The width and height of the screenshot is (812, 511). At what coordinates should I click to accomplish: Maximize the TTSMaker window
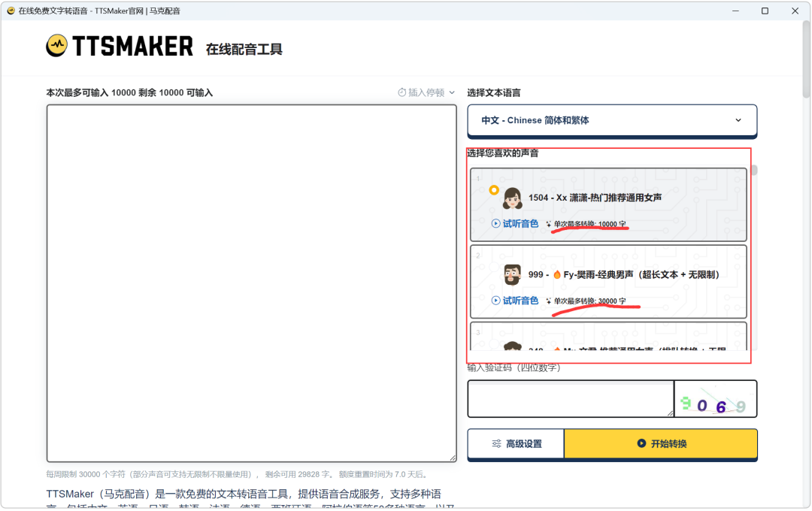(x=765, y=11)
